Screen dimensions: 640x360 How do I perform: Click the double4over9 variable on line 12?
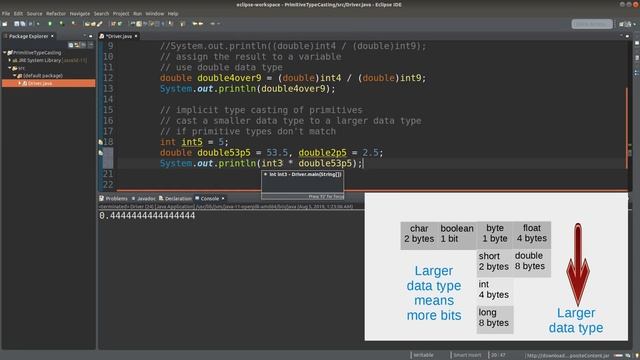point(229,78)
